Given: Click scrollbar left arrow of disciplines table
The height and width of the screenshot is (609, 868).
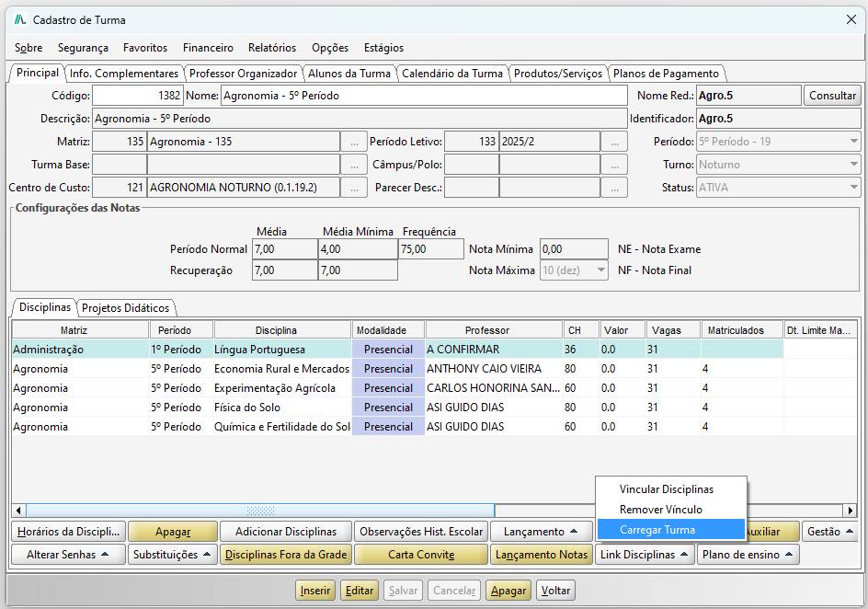Looking at the screenshot, I should click(18, 511).
